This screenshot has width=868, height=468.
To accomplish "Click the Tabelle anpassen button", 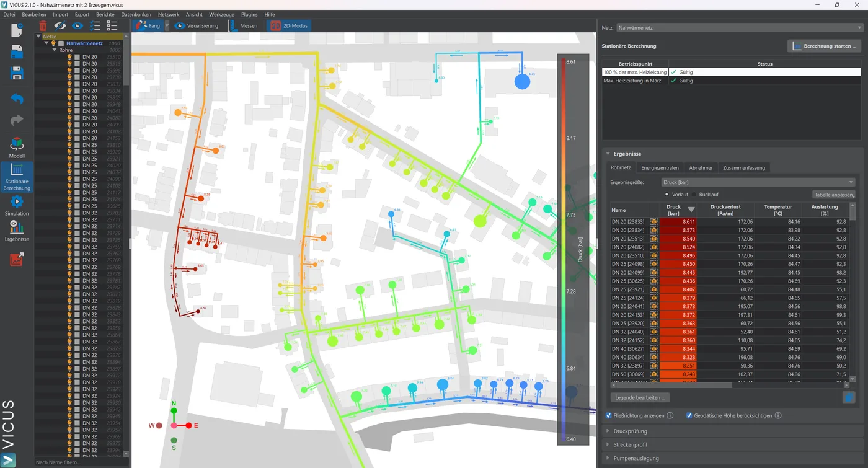I will 834,195.
